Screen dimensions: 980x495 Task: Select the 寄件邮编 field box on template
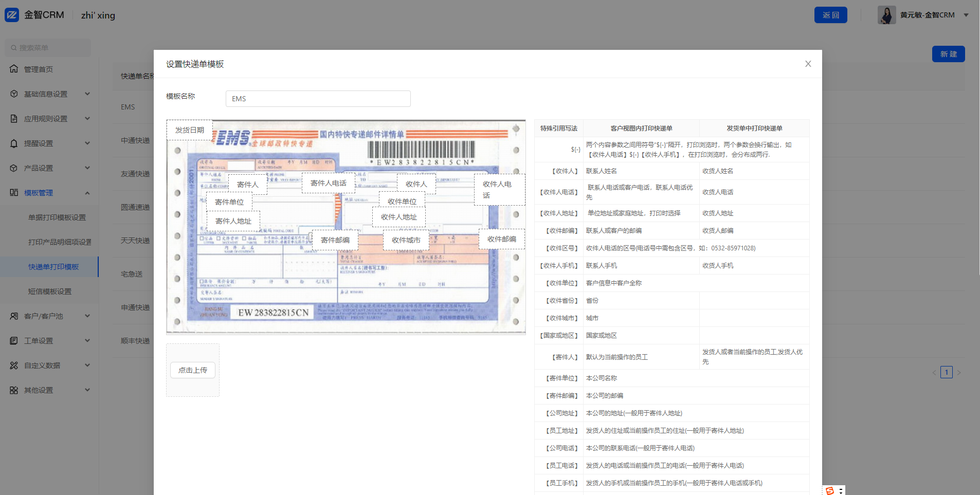pos(335,240)
